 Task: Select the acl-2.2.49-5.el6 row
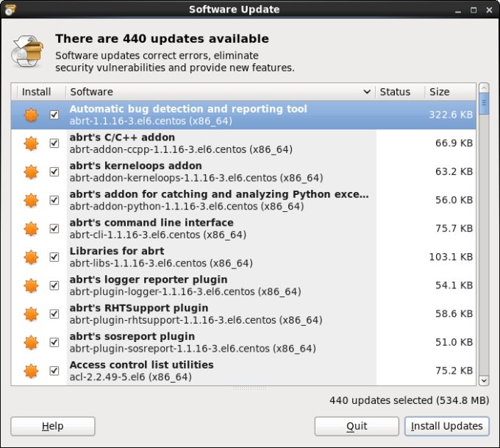tap(243, 371)
